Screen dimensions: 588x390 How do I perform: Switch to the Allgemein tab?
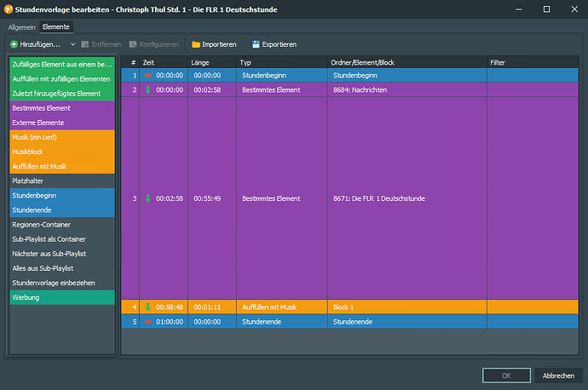tap(21, 27)
